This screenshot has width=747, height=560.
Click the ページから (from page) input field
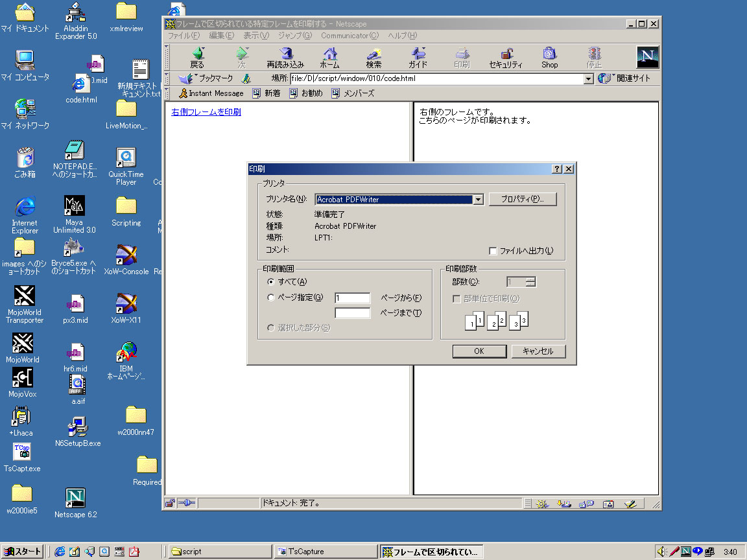[x=353, y=298]
